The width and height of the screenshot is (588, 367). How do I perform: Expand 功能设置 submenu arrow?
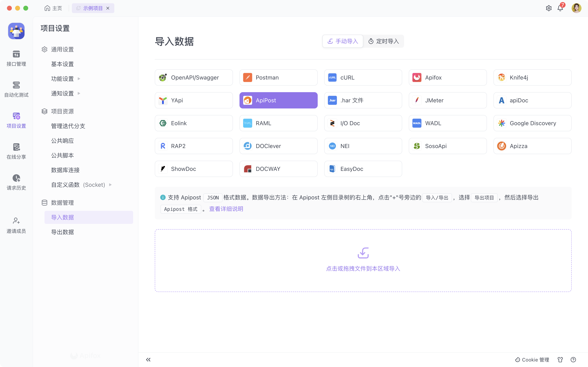(x=79, y=79)
